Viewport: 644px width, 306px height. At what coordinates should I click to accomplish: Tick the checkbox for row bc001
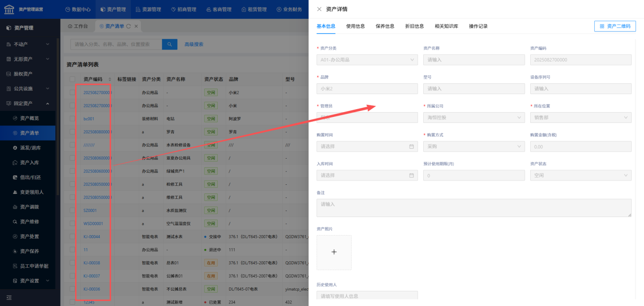pos(72,119)
